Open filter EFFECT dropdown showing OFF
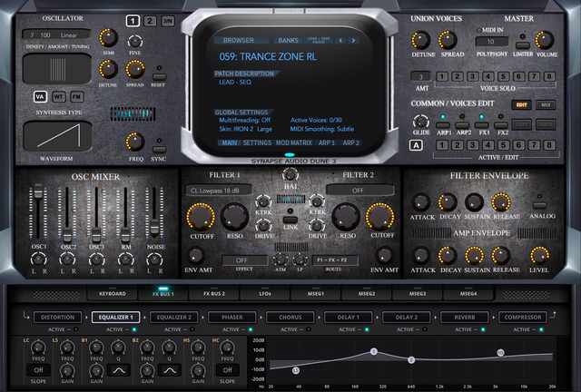The image size is (581, 392). [244, 260]
